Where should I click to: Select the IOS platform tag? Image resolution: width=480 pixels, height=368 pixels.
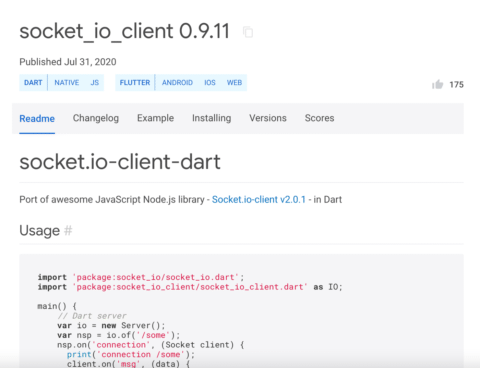point(210,82)
